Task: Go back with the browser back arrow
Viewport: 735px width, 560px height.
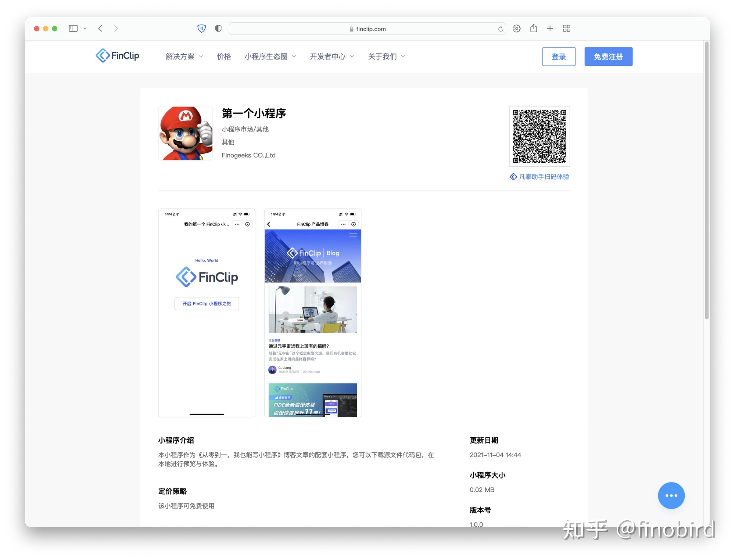Action: pos(100,28)
